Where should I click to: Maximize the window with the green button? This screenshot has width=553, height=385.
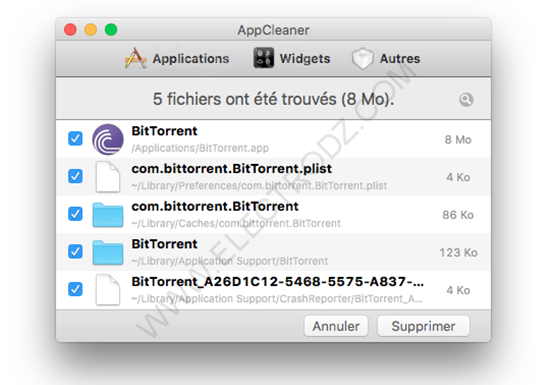111,30
